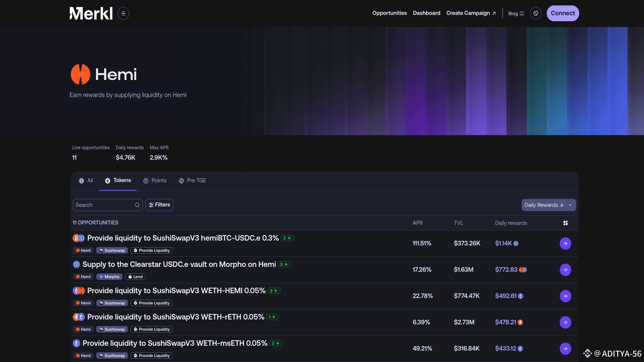
Task: Toggle dark/light theme moon icon
Action: coord(535,13)
